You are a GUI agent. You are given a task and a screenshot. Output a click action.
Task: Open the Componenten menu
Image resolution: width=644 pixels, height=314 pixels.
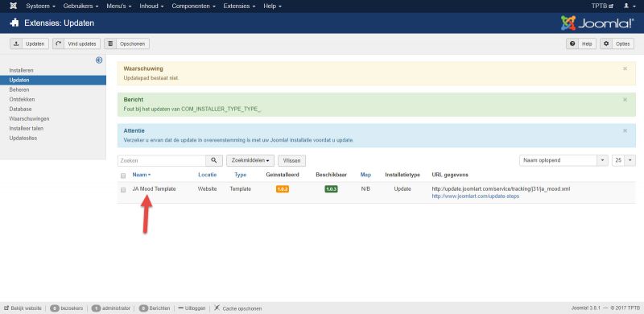tap(193, 6)
